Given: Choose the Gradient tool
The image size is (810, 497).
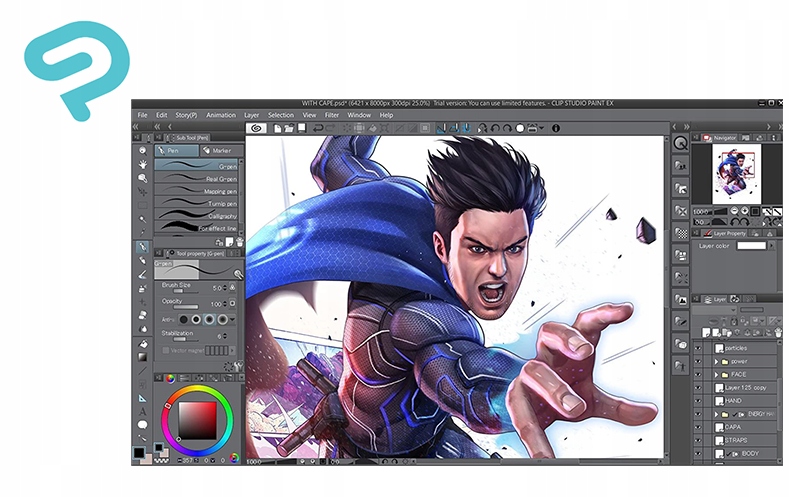Looking at the screenshot, I should coord(142,357).
